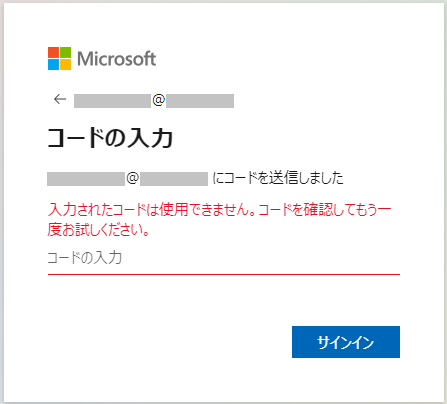Screen dimensions: 447x404
Task: Click the コードの入力 bold heading
Action: (x=110, y=138)
